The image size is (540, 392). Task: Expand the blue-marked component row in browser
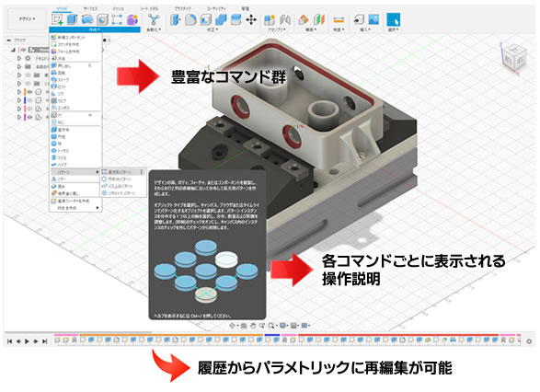[19, 100]
